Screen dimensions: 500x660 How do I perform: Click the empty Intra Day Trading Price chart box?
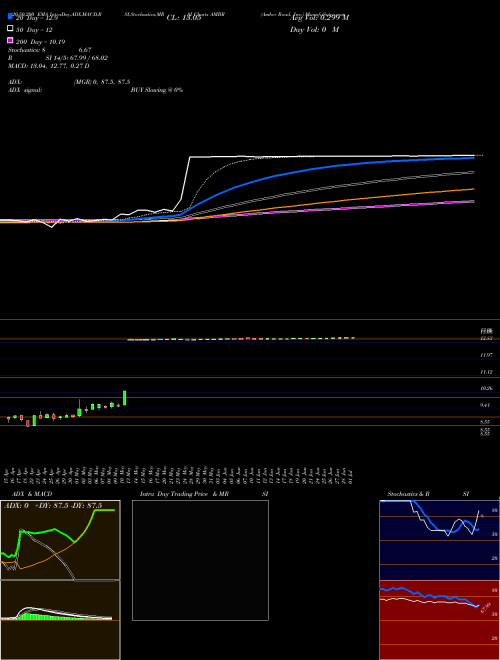(200, 560)
